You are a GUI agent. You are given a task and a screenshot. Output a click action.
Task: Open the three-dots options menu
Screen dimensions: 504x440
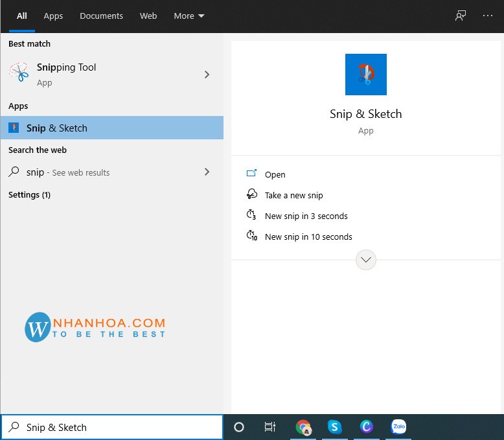tap(488, 16)
